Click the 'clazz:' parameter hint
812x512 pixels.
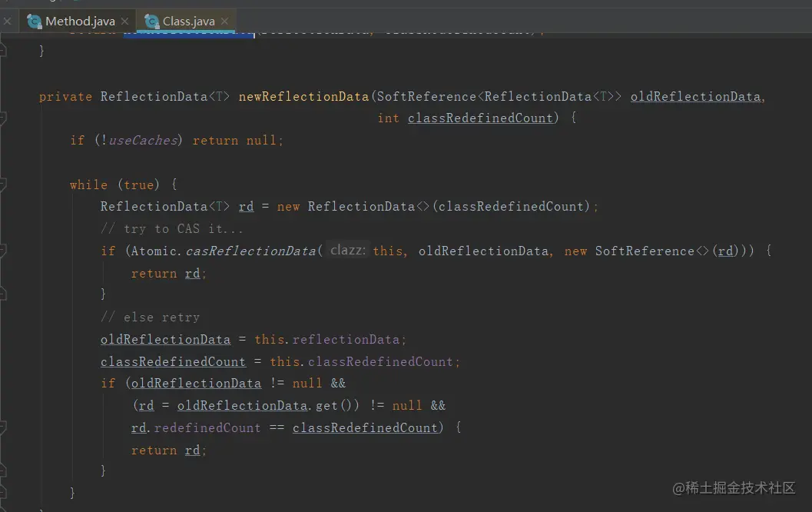click(347, 251)
